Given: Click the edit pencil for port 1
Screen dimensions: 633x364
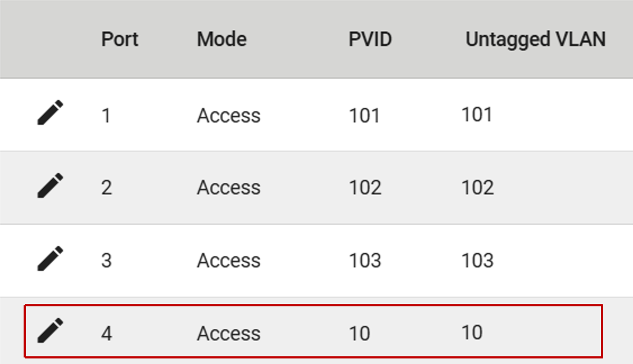Looking at the screenshot, I should pyautogui.click(x=50, y=113).
